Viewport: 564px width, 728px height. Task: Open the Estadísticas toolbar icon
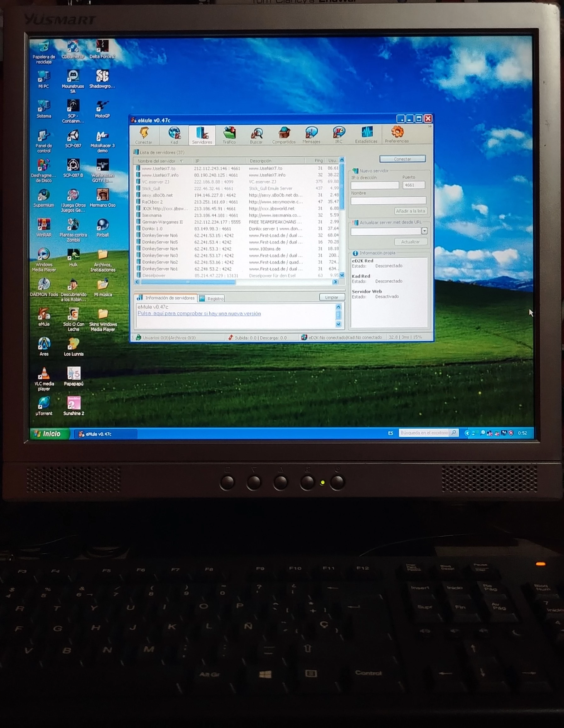pyautogui.click(x=366, y=135)
